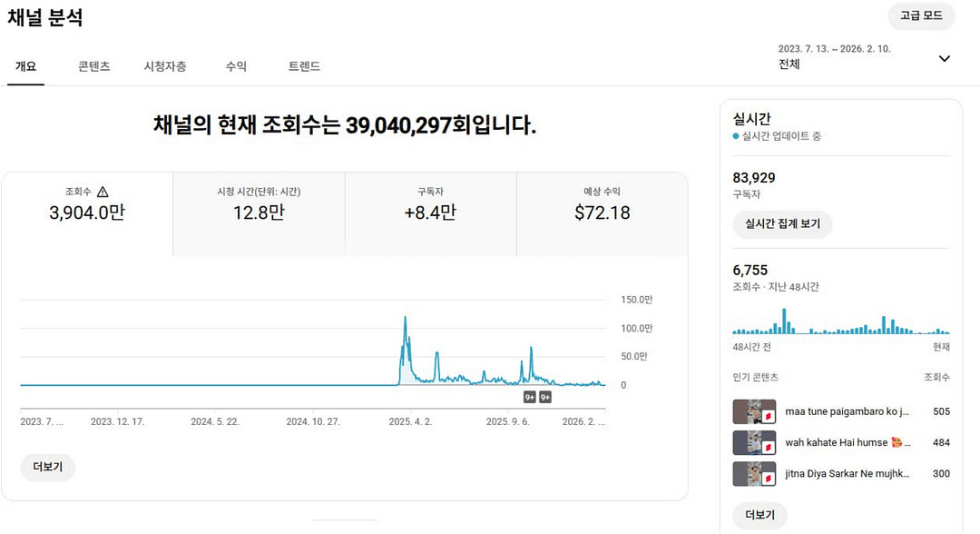
Task: Switch to the 콘텐츠 tab
Action: click(x=93, y=66)
